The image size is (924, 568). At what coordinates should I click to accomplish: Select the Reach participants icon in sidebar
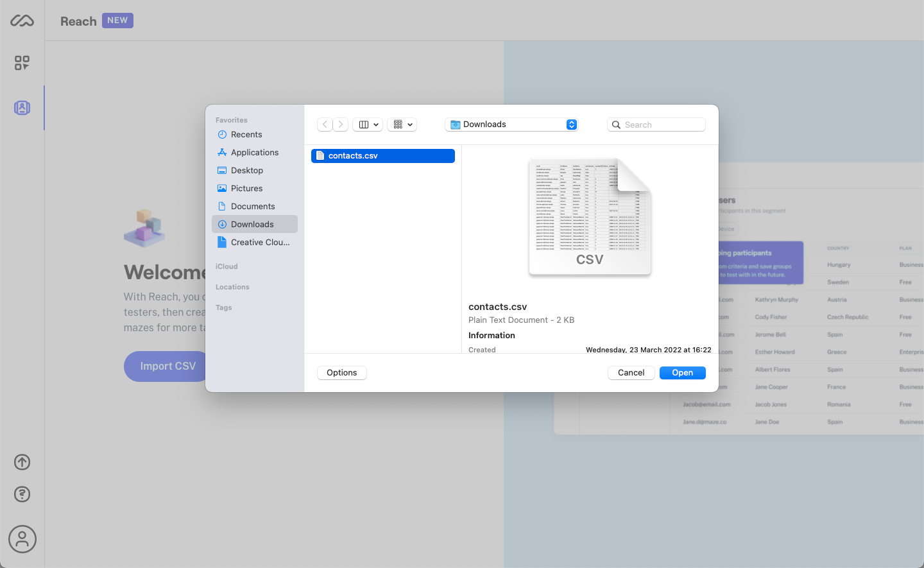(22, 108)
